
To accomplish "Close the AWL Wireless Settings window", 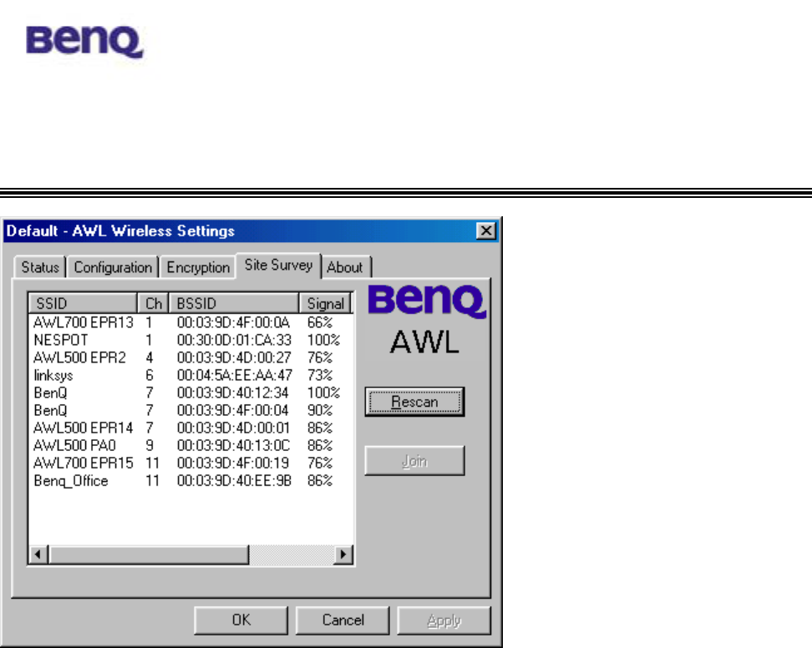I will pos(485,230).
